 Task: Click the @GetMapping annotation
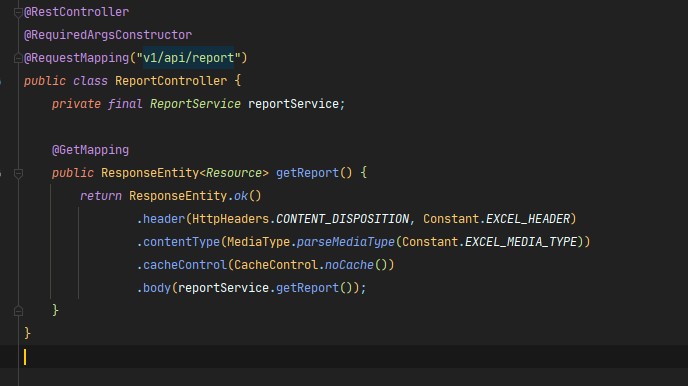(90, 150)
